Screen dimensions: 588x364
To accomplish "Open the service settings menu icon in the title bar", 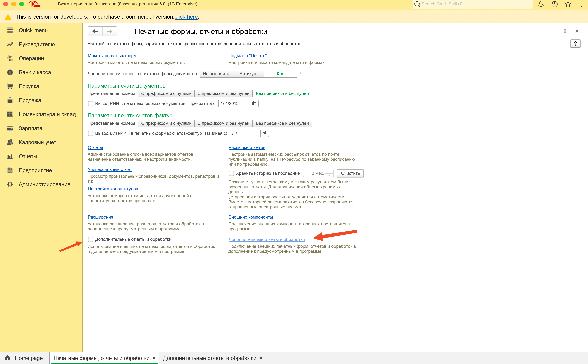I will click(581, 4).
